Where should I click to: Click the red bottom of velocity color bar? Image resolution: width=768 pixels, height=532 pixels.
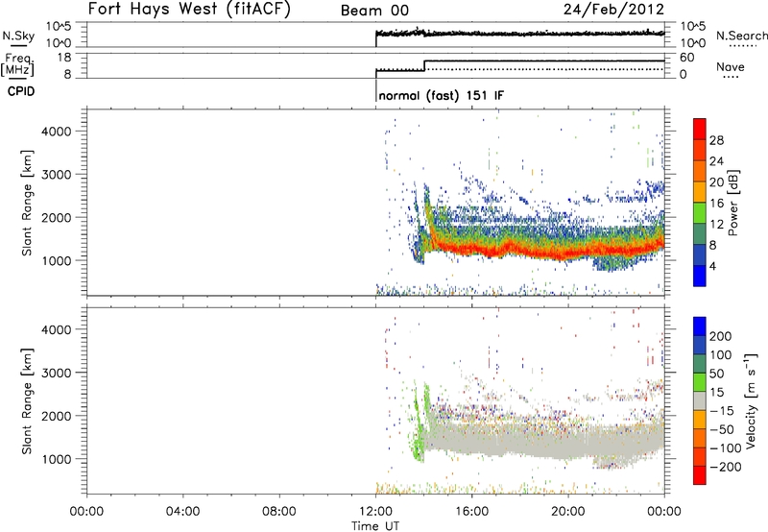pos(700,475)
